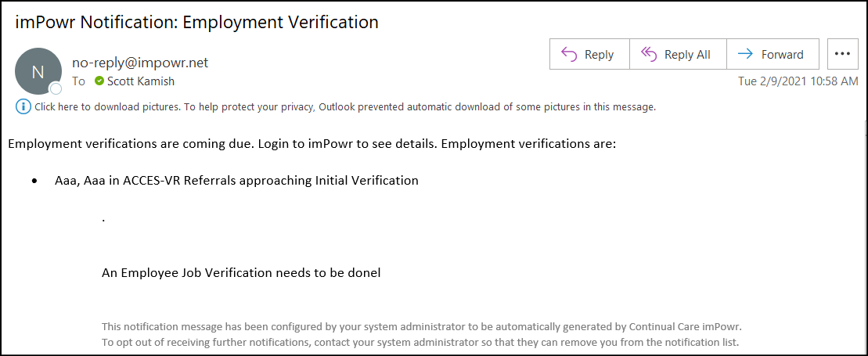Click the purple Reply arrow icon

point(569,54)
